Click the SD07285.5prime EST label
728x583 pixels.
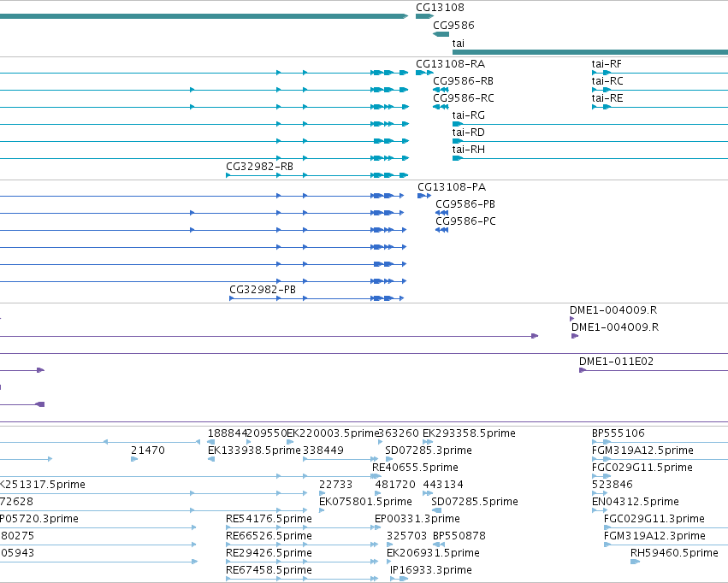pos(475,502)
